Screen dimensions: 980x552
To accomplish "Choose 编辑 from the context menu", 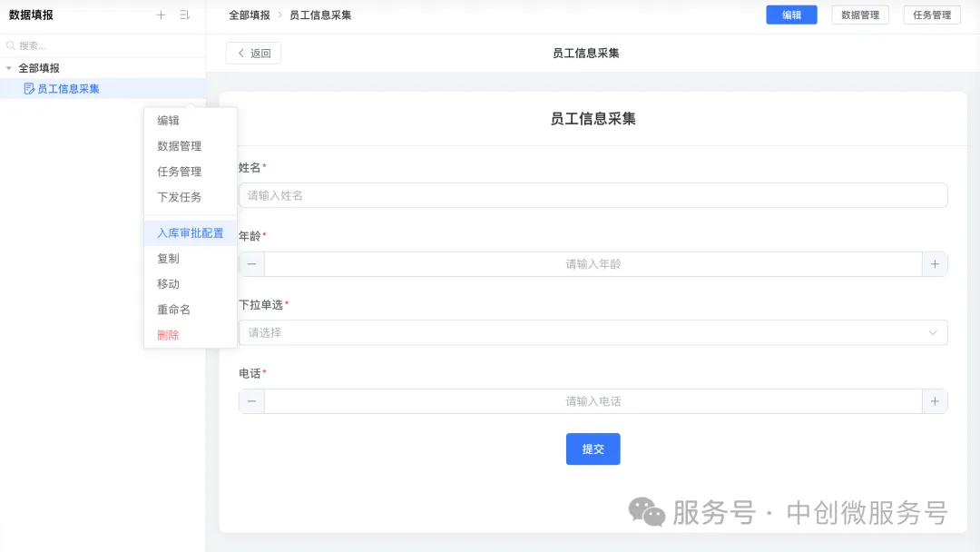I will point(191,121).
